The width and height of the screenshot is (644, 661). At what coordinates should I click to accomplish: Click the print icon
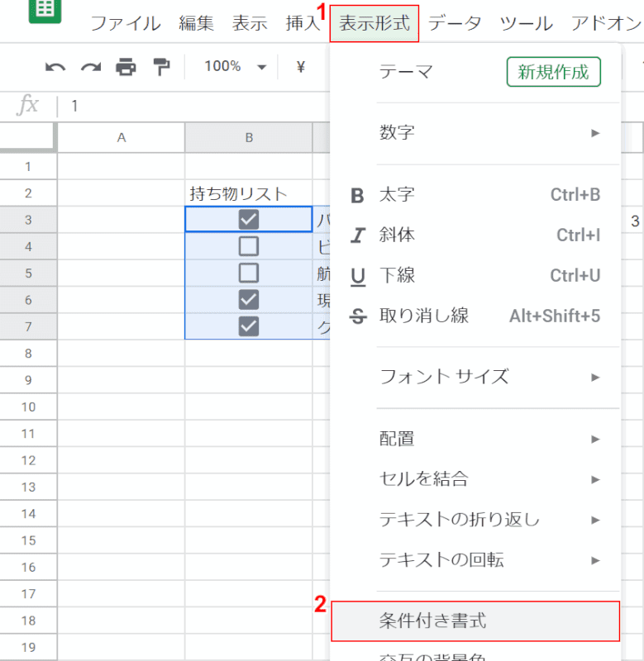pyautogui.click(x=126, y=67)
